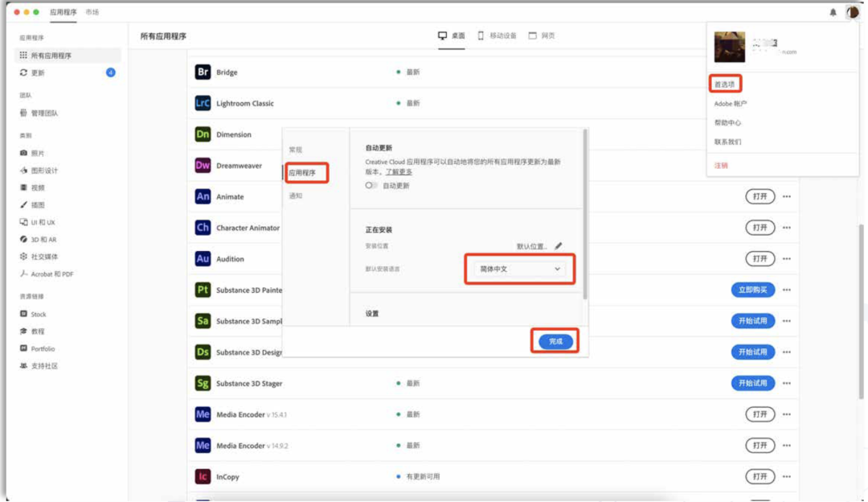The height and width of the screenshot is (502, 868).
Task: Switch to the 市场 tab
Action: (92, 12)
